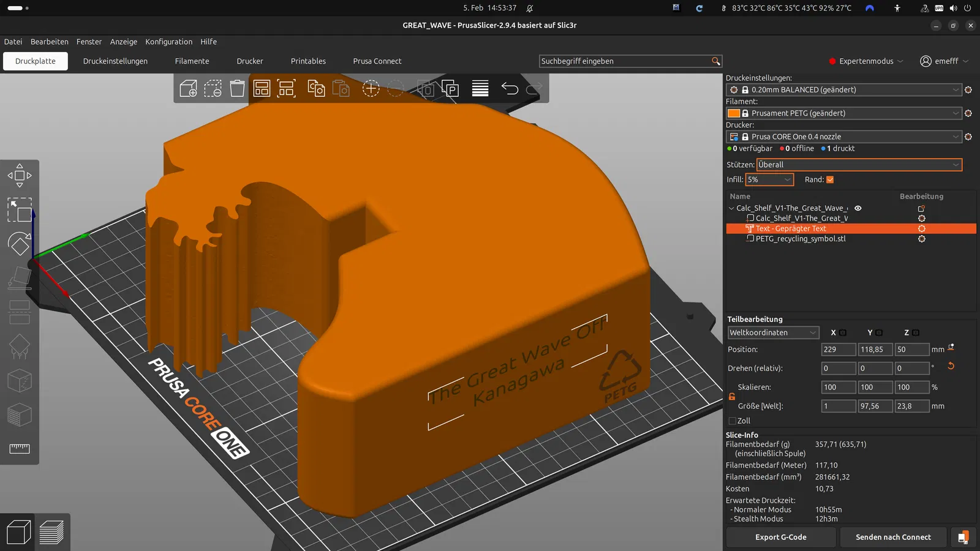980x551 pixels.
Task: Switch to sliced layers preview view
Action: tap(51, 532)
